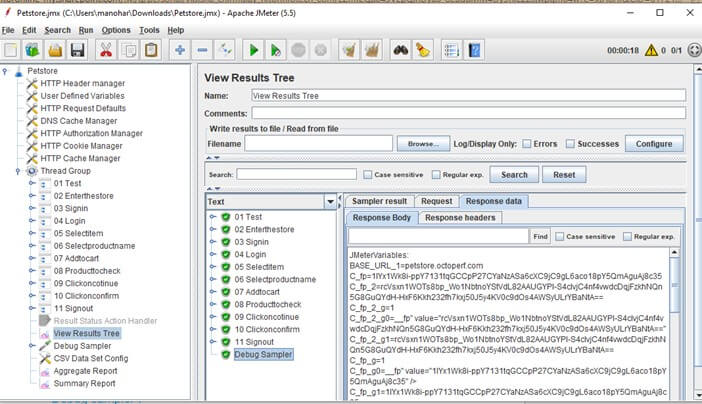Click the Stop test icon
The image size is (702, 404).
298,50
